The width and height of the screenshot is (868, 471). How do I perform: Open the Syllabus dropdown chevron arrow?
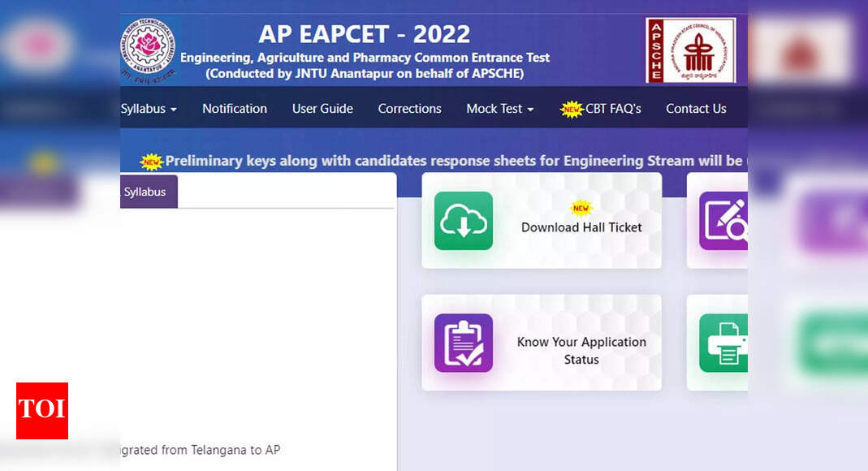coord(173,110)
